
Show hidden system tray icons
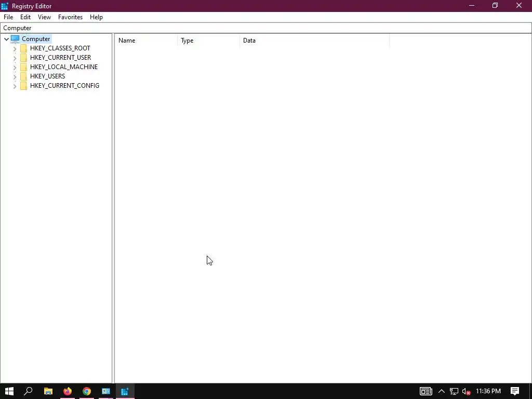tap(442, 391)
